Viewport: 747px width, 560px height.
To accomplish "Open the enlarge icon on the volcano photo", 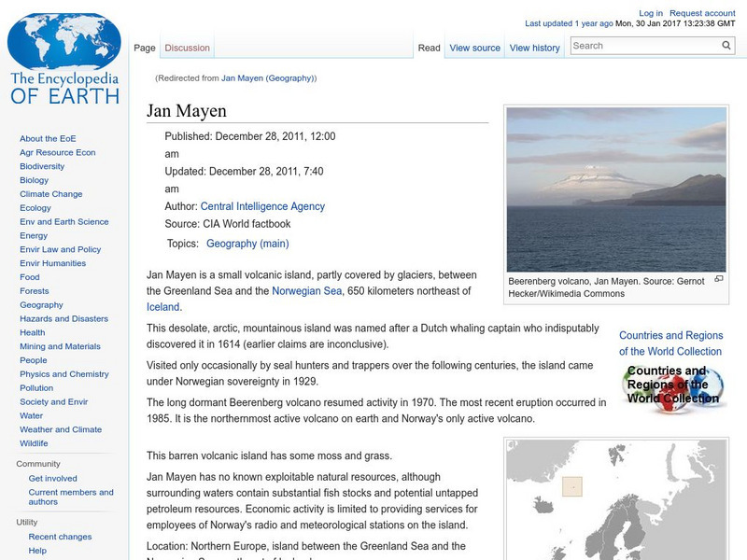I will pos(718,276).
